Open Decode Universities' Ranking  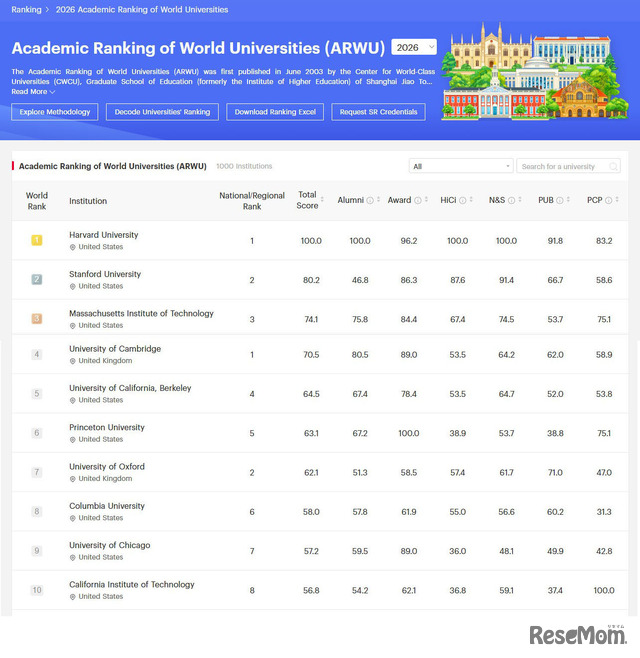pyautogui.click(x=162, y=112)
